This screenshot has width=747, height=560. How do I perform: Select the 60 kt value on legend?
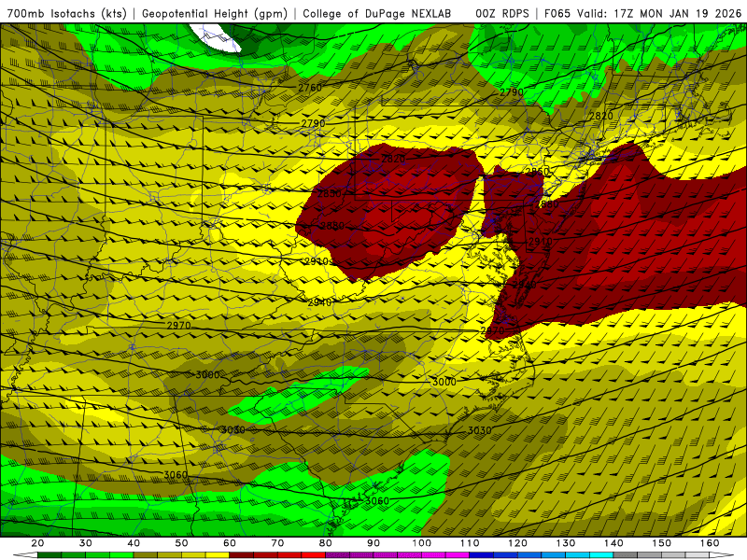pyautogui.click(x=230, y=543)
